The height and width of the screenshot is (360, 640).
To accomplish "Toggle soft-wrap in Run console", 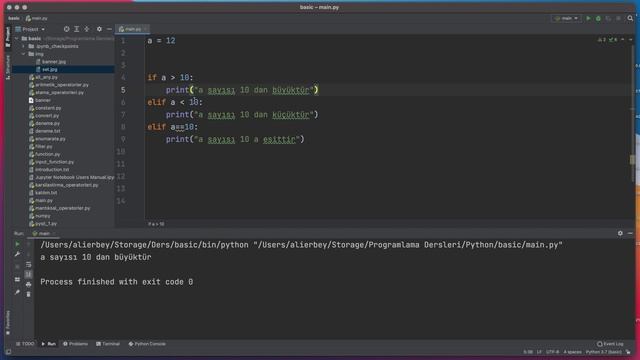I will click(28, 264).
